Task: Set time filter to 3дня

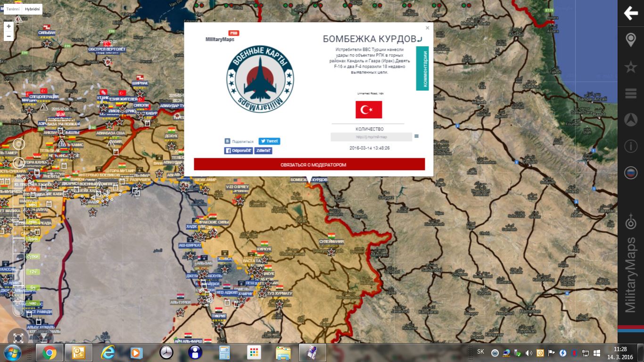Action: click(x=33, y=239)
